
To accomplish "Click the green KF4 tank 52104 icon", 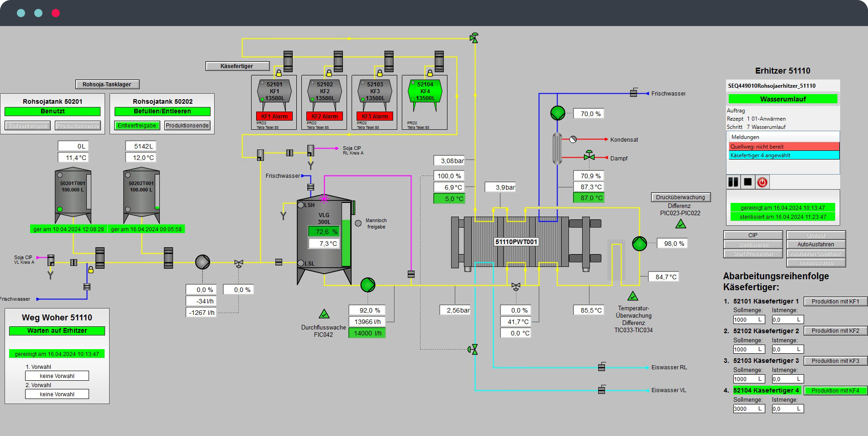I will tap(425, 94).
